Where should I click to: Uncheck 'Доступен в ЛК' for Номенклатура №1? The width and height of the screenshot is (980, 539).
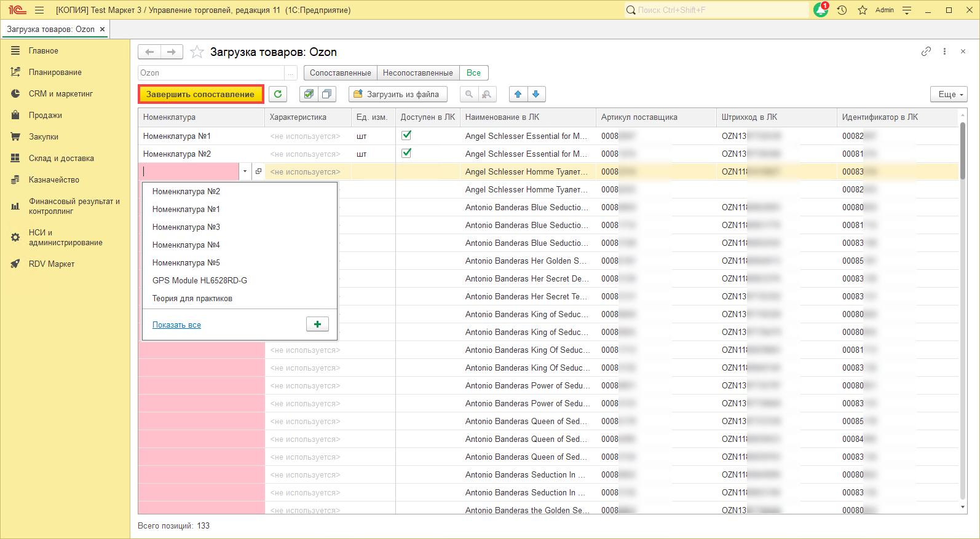point(406,135)
